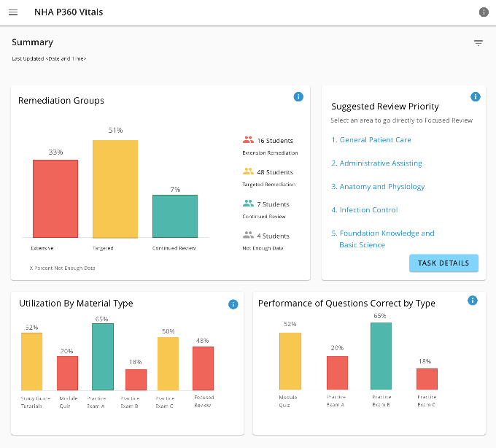Show info for Performance of Questions Correct
Viewport: 496px width, 448px height.
pyautogui.click(x=472, y=301)
